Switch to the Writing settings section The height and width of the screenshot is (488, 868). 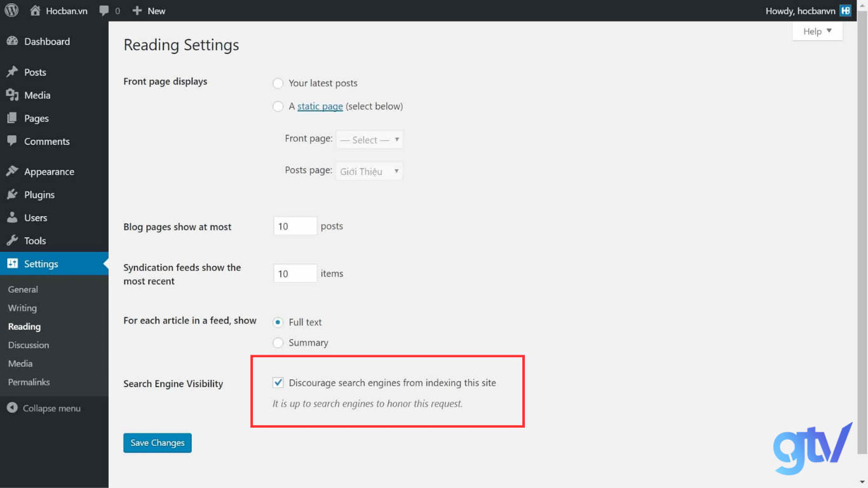point(22,308)
